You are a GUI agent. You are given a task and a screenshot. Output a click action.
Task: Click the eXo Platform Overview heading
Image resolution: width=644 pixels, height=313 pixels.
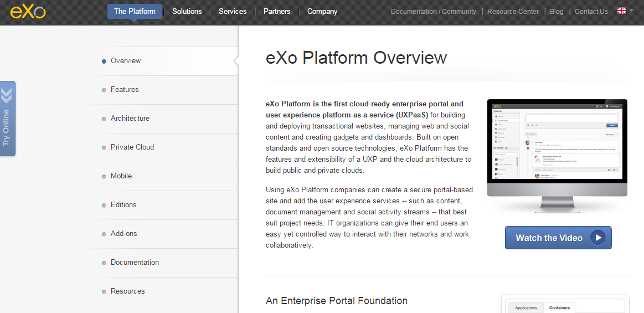click(356, 58)
